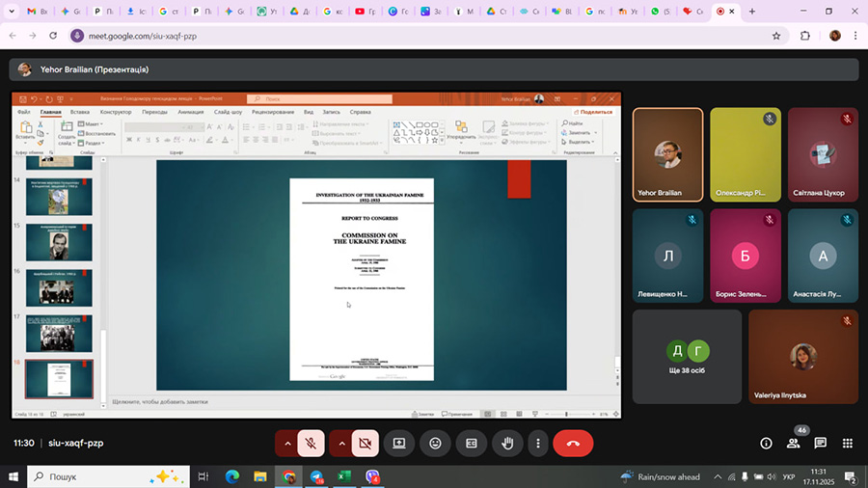Expand microphone audio settings arrow
The image size is (868, 488).
[286, 444]
